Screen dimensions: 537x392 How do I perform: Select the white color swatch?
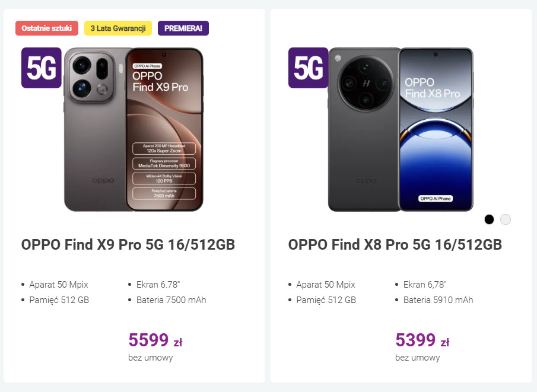tap(506, 219)
